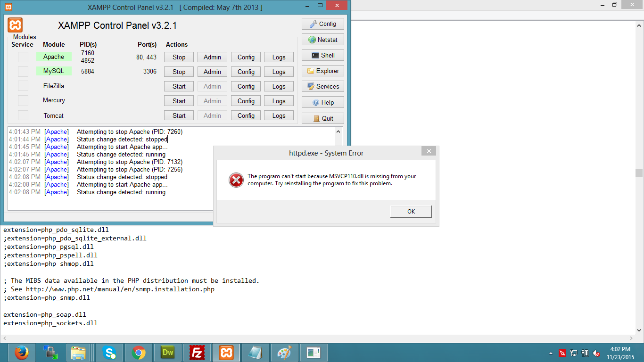Click the Apache module label
The image size is (644, 362).
coord(54,57)
